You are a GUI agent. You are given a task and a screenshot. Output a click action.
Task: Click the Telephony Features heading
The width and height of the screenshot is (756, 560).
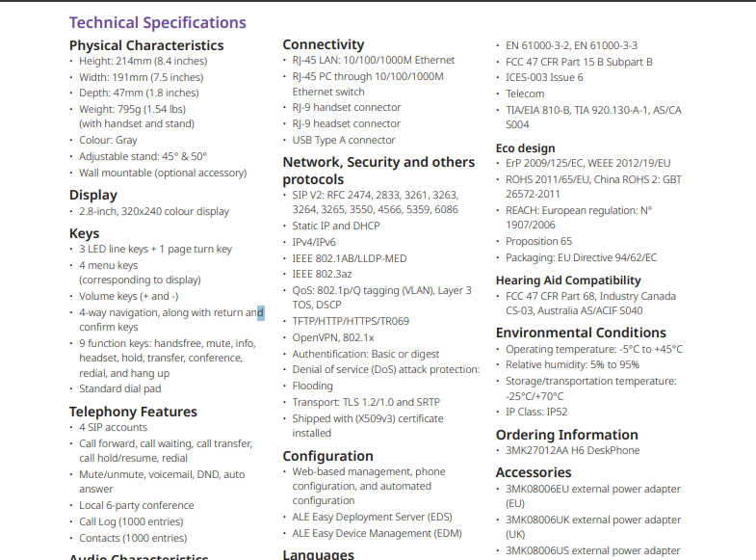click(x=133, y=412)
